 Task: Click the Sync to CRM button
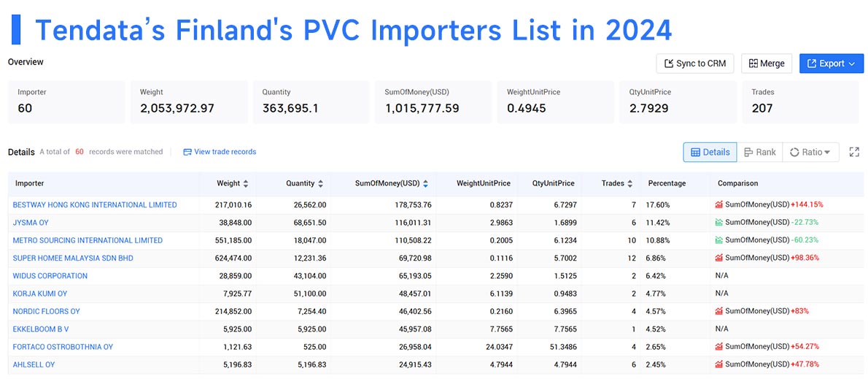(694, 63)
